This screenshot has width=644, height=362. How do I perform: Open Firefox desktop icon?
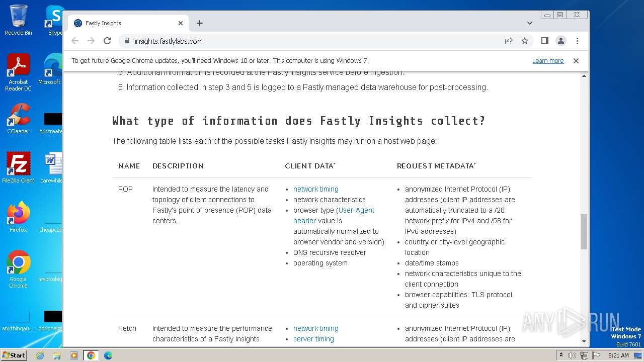click(18, 217)
